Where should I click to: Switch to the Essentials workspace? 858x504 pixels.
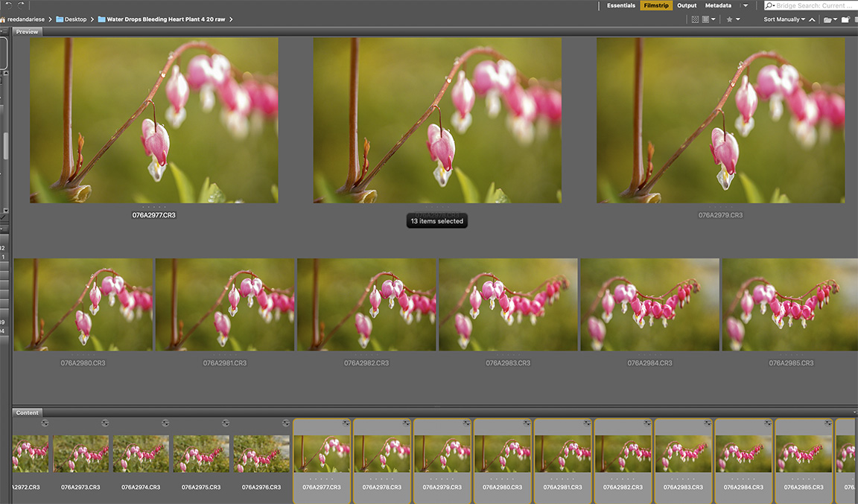click(620, 5)
